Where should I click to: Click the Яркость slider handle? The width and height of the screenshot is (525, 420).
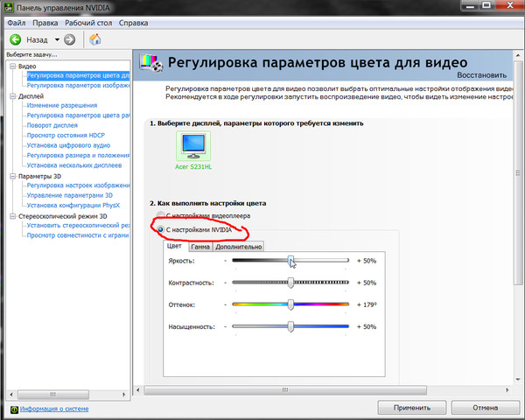click(291, 260)
